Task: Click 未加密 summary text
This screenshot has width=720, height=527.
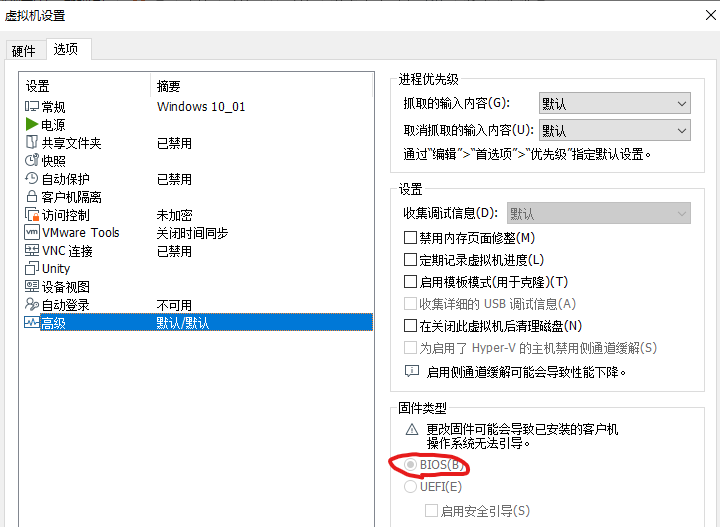Action: point(174,215)
